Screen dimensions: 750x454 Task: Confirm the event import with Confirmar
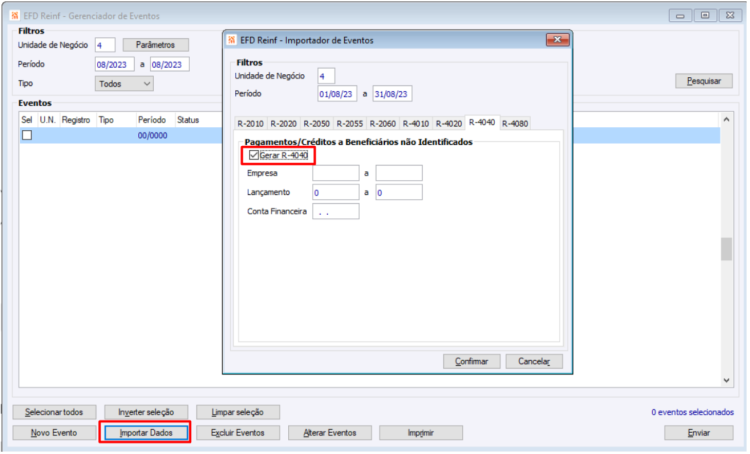tap(472, 361)
